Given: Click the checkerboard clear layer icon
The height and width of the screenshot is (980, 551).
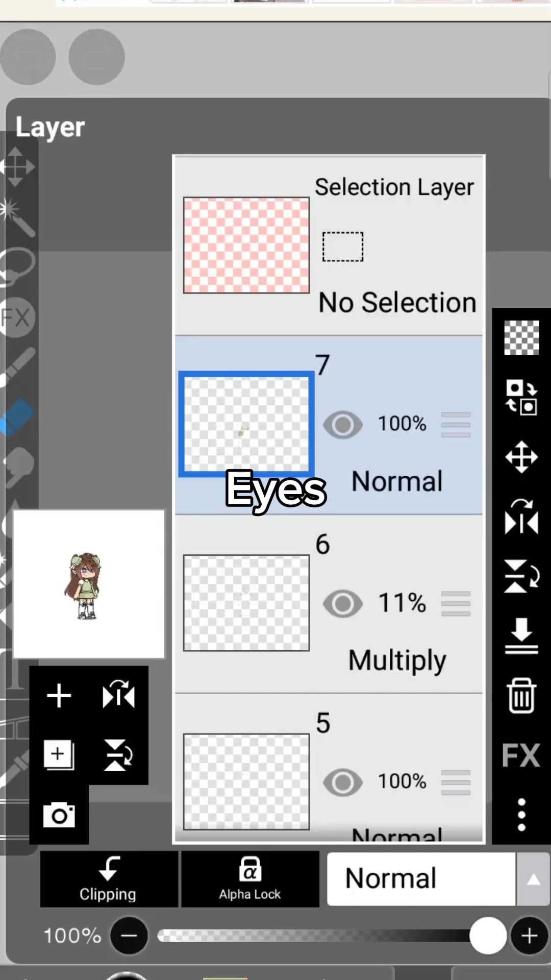Looking at the screenshot, I should (x=521, y=337).
